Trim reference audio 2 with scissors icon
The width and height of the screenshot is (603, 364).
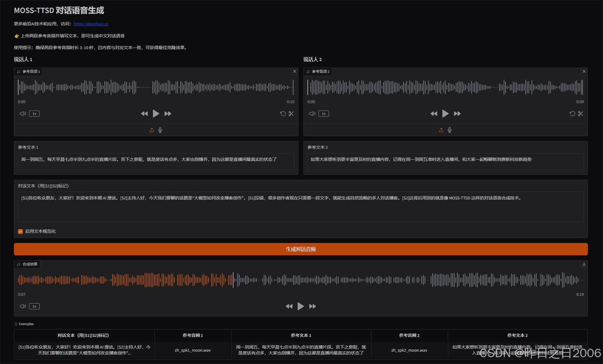(581, 114)
